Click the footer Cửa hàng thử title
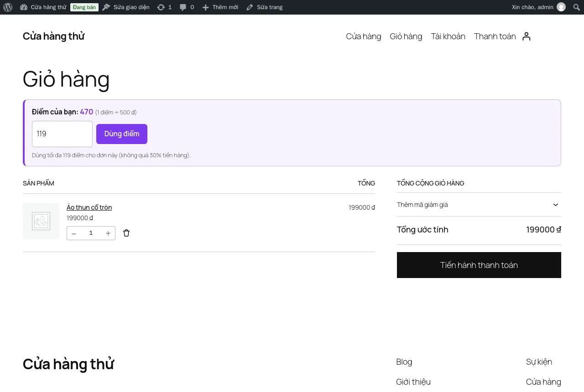 coord(68,364)
